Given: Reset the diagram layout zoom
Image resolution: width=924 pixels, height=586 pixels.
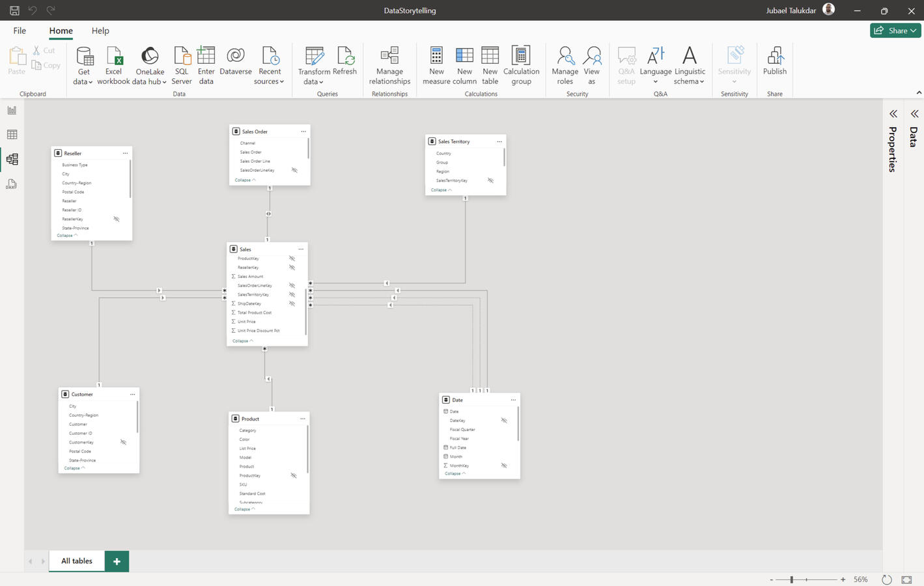Looking at the screenshot, I should point(886,579).
